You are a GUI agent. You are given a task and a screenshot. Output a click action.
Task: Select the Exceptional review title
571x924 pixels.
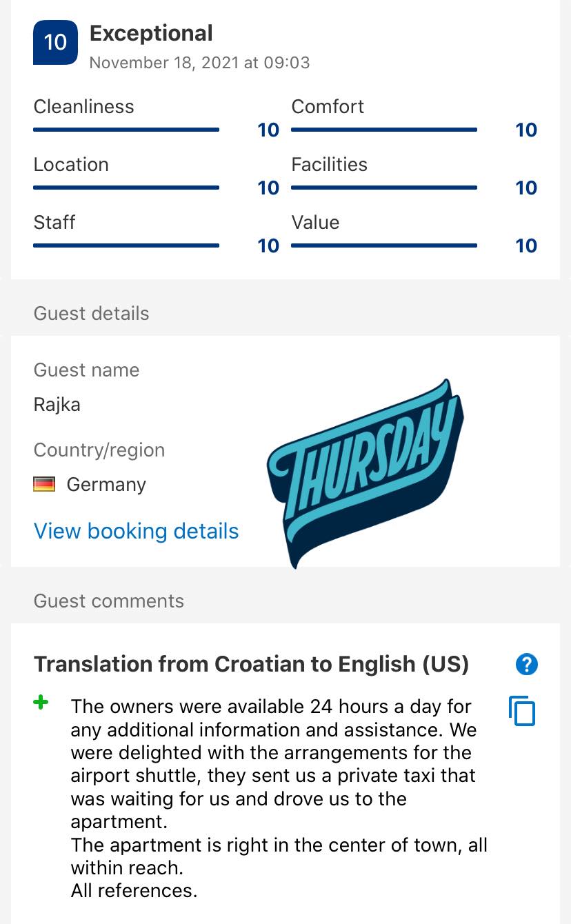coord(151,33)
